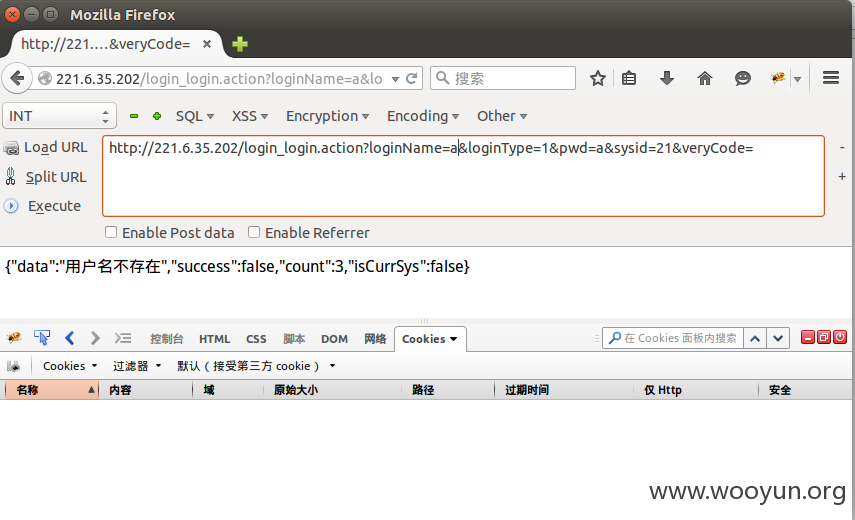The width and height of the screenshot is (855, 520).
Task: Activate the Firebug element inspector icon
Action: tap(42, 338)
